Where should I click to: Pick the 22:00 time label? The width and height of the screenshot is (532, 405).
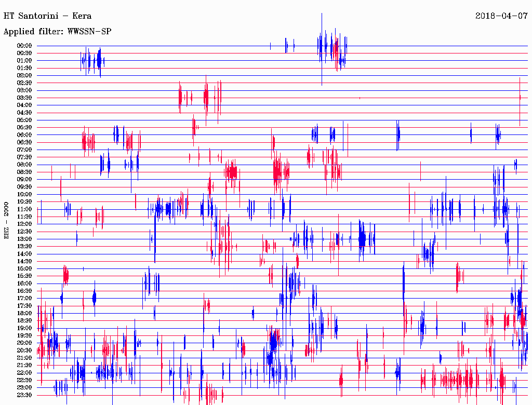(24, 373)
